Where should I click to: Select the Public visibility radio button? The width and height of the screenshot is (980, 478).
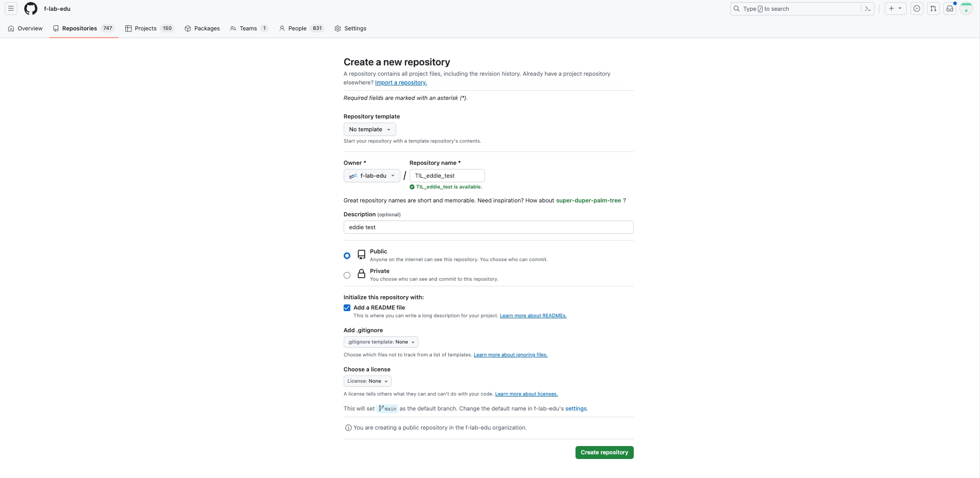[x=347, y=255]
